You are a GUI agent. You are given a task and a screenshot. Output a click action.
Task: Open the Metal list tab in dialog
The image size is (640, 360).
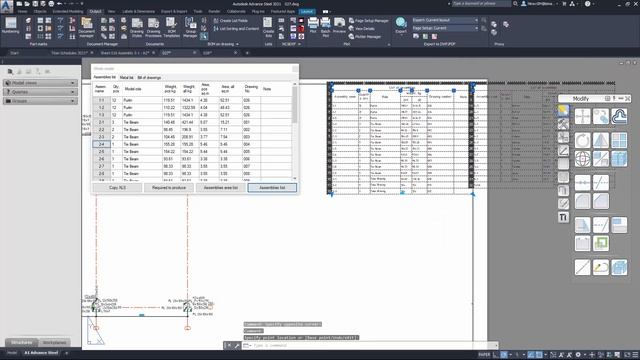(127, 77)
